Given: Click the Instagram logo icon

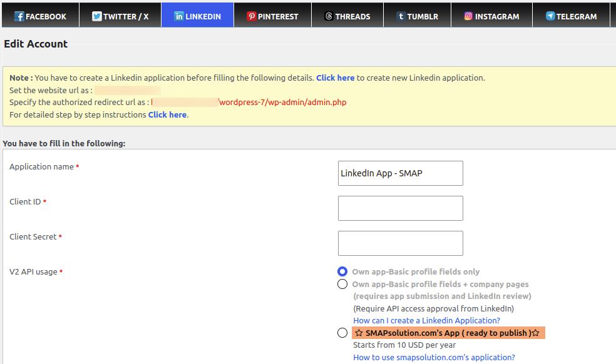Looking at the screenshot, I should click(x=468, y=16).
